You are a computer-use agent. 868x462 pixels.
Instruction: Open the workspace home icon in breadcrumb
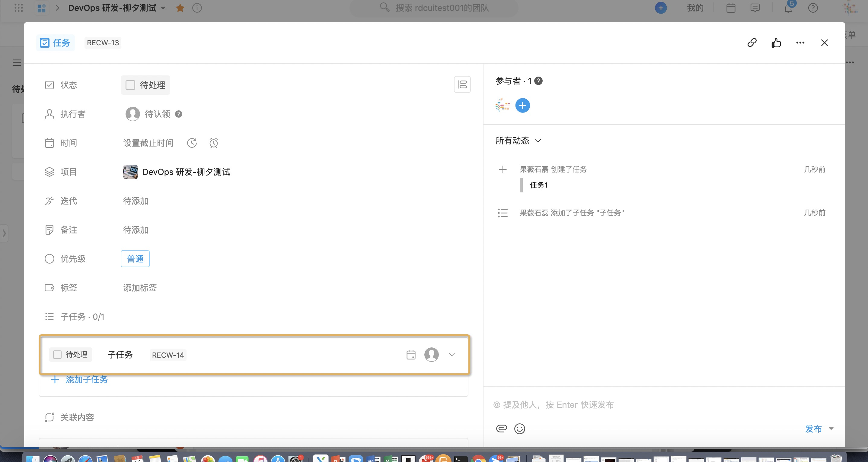point(41,8)
